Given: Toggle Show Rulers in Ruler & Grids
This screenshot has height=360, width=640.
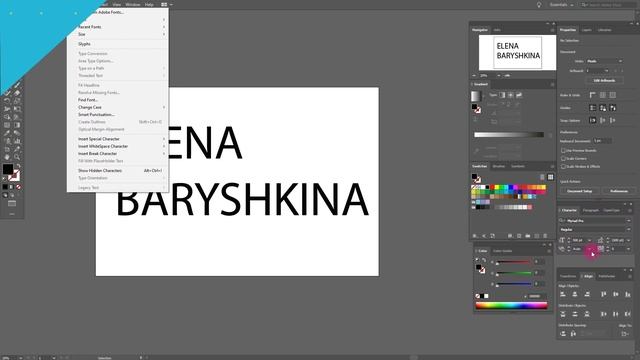Looking at the screenshot, I should point(593,95).
